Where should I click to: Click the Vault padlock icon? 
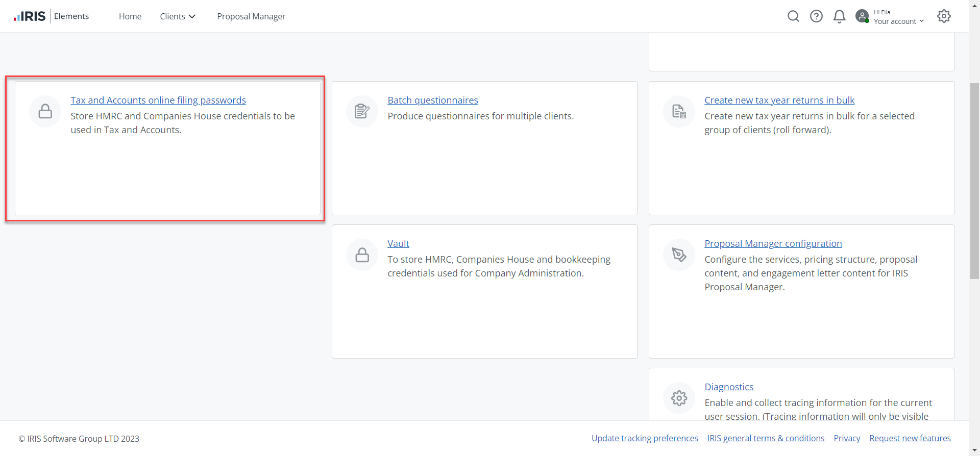click(x=362, y=255)
